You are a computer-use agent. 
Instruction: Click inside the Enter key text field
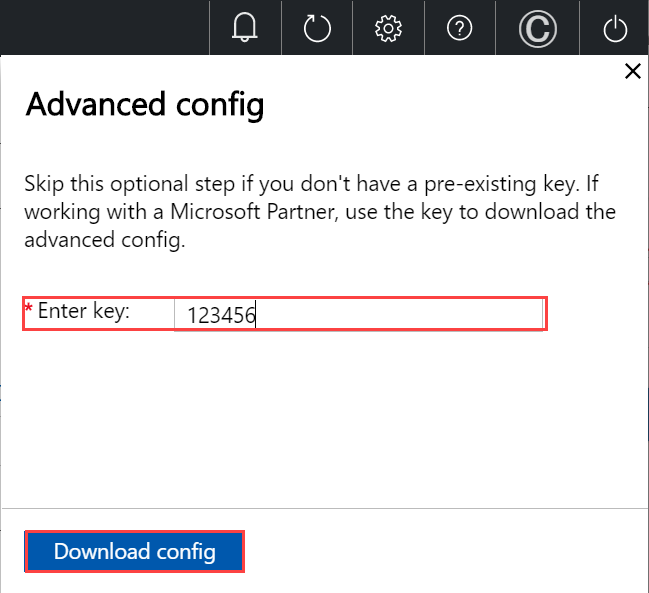358,315
